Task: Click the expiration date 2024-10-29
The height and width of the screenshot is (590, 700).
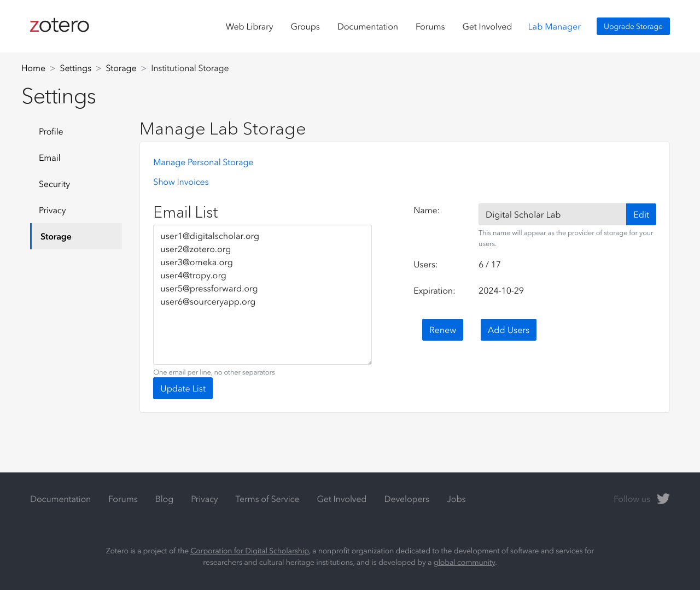Action: (x=501, y=291)
